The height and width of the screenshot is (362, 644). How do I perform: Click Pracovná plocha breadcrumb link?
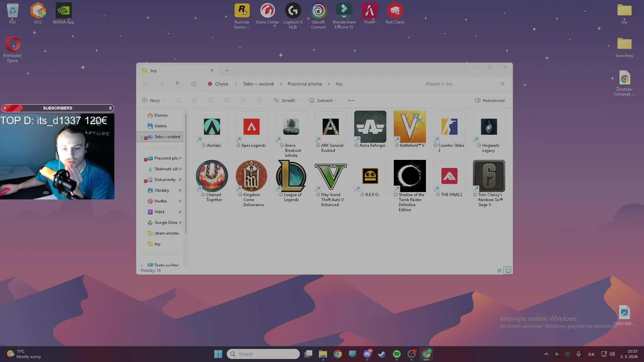tap(304, 84)
